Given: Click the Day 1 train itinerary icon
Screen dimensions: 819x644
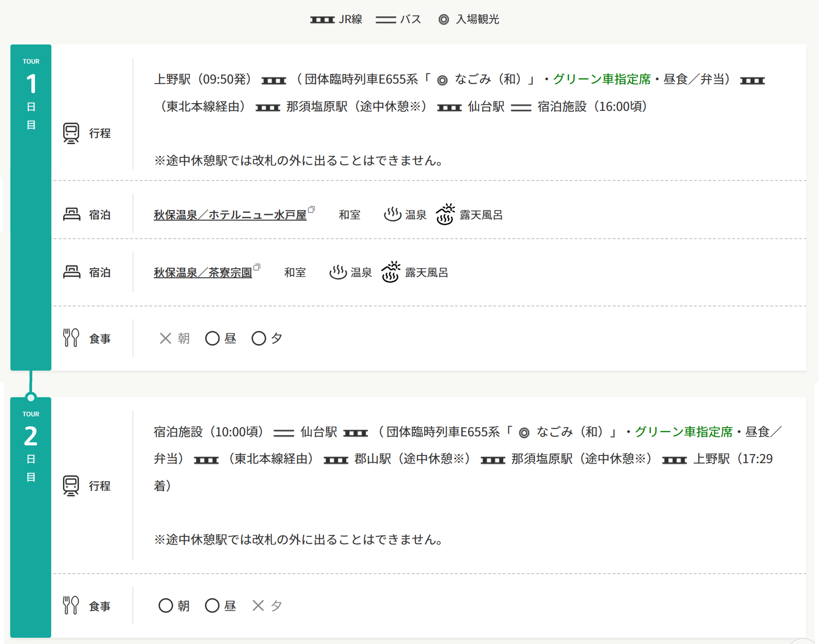Looking at the screenshot, I should [x=71, y=134].
